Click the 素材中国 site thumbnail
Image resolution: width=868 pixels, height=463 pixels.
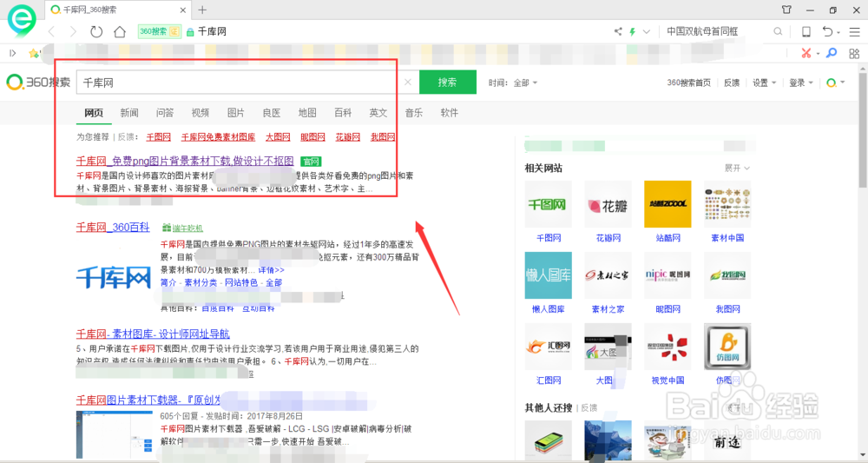(x=727, y=204)
